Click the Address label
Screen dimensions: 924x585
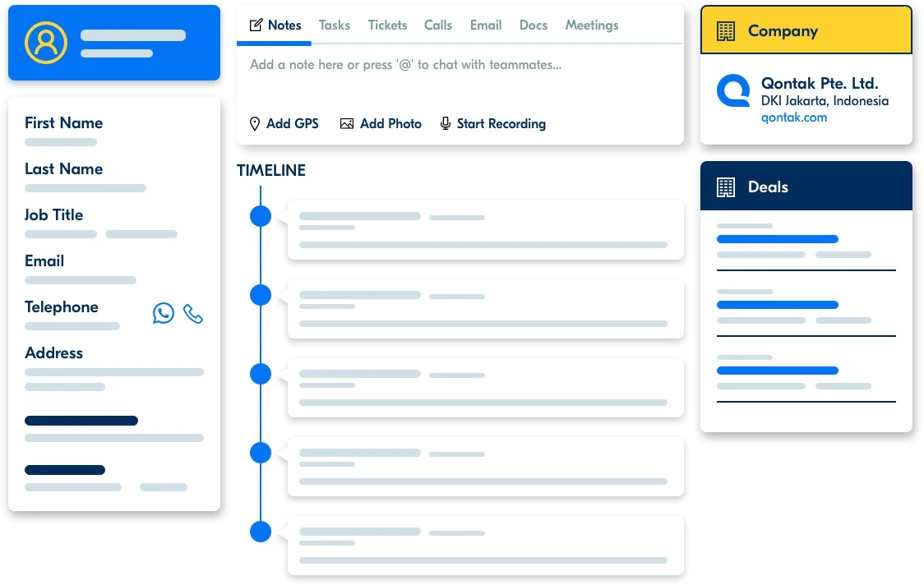pos(53,352)
